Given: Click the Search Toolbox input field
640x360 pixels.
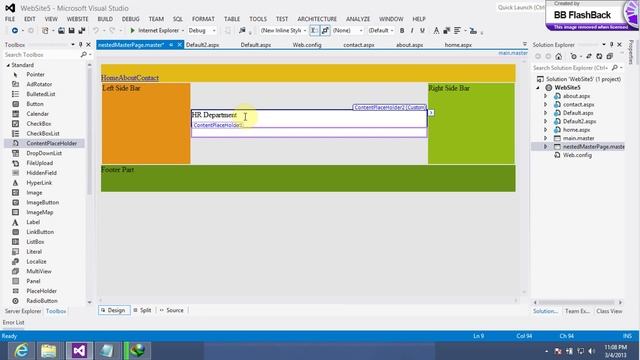Looking at the screenshot, I should pyautogui.click(x=42, y=55).
